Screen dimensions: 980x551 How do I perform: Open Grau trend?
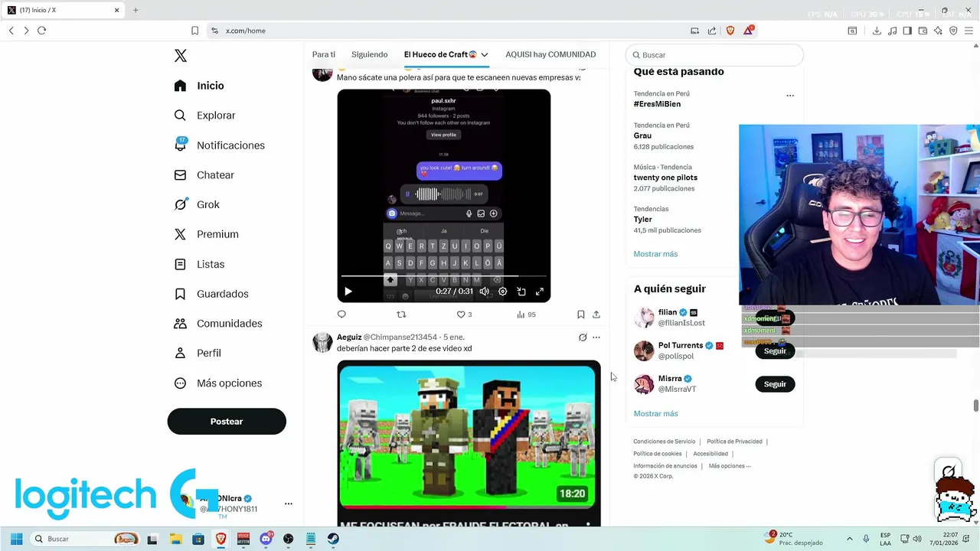pos(642,135)
